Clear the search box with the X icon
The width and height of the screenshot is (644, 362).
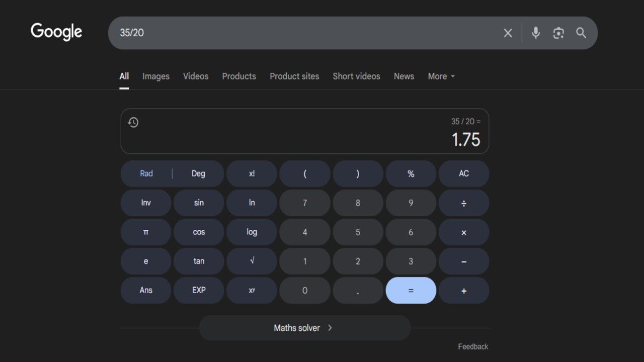coord(508,33)
